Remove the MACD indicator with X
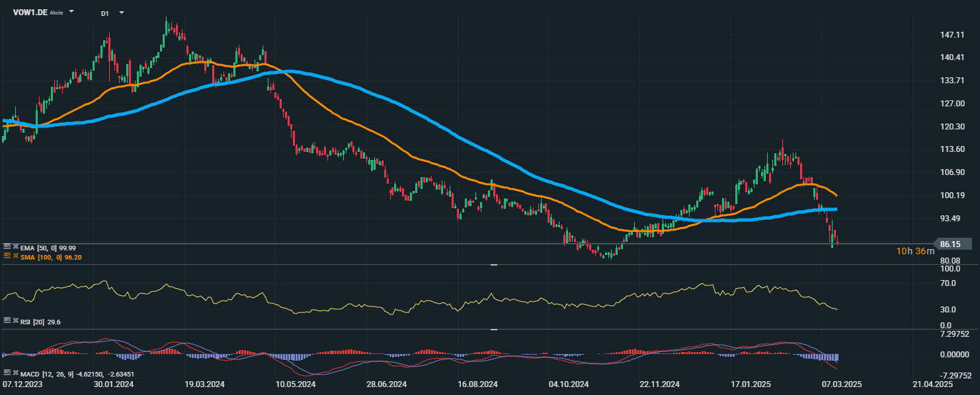Image resolution: width=980 pixels, height=395 pixels. point(15,373)
